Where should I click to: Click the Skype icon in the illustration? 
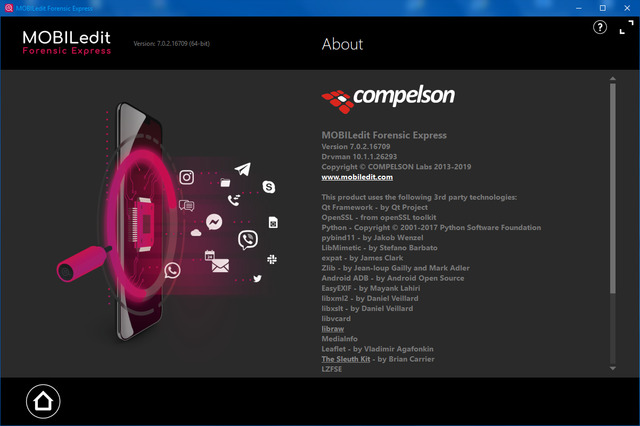[x=269, y=187]
